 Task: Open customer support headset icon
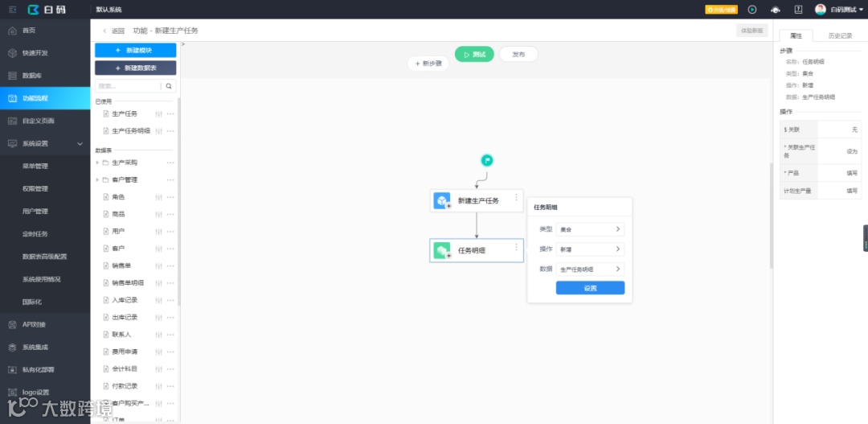pyautogui.click(x=776, y=10)
